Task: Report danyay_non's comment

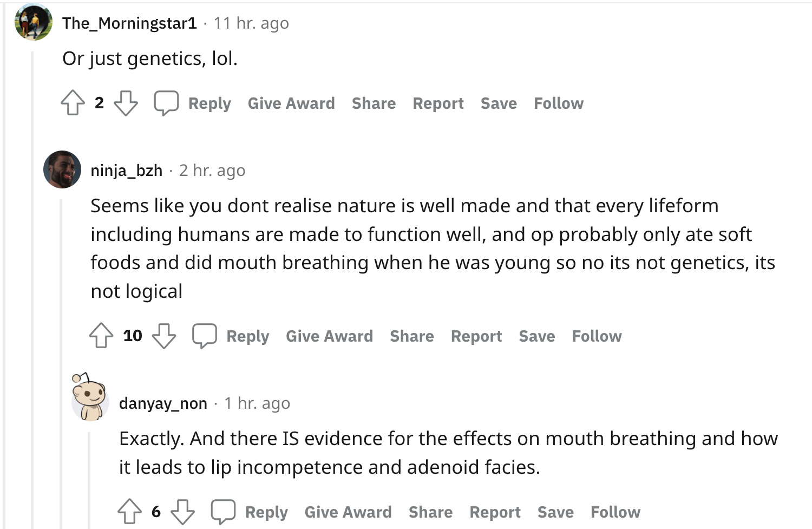Action: click(495, 512)
